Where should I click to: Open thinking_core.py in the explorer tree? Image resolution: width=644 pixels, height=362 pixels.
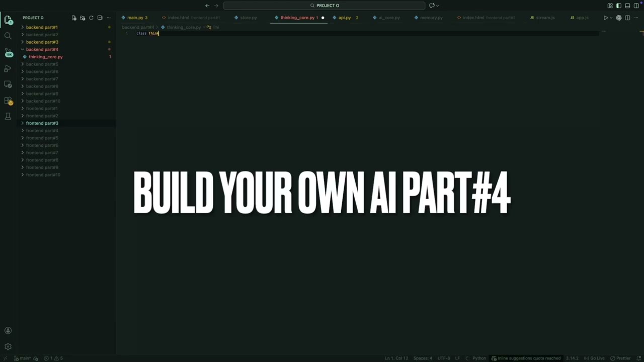46,57
